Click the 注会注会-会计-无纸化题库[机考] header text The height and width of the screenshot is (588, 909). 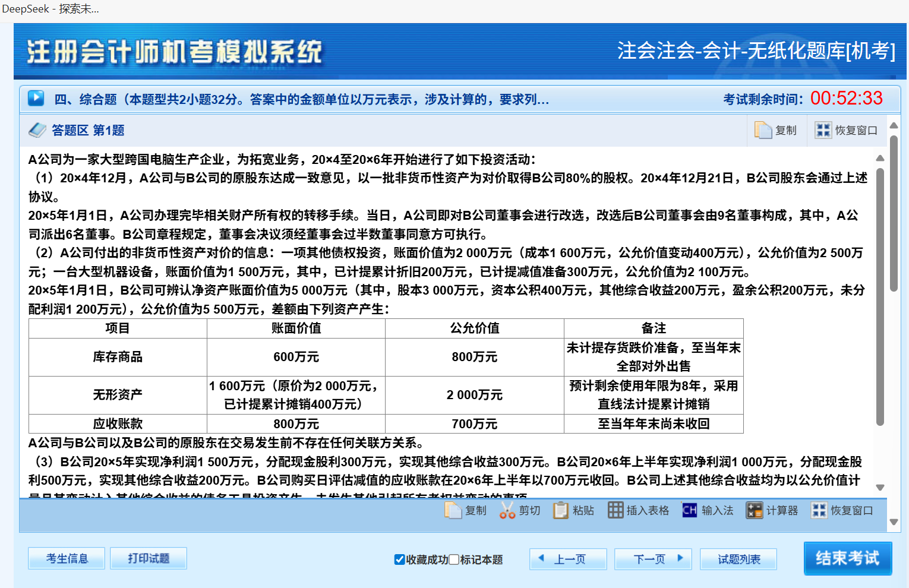756,50
